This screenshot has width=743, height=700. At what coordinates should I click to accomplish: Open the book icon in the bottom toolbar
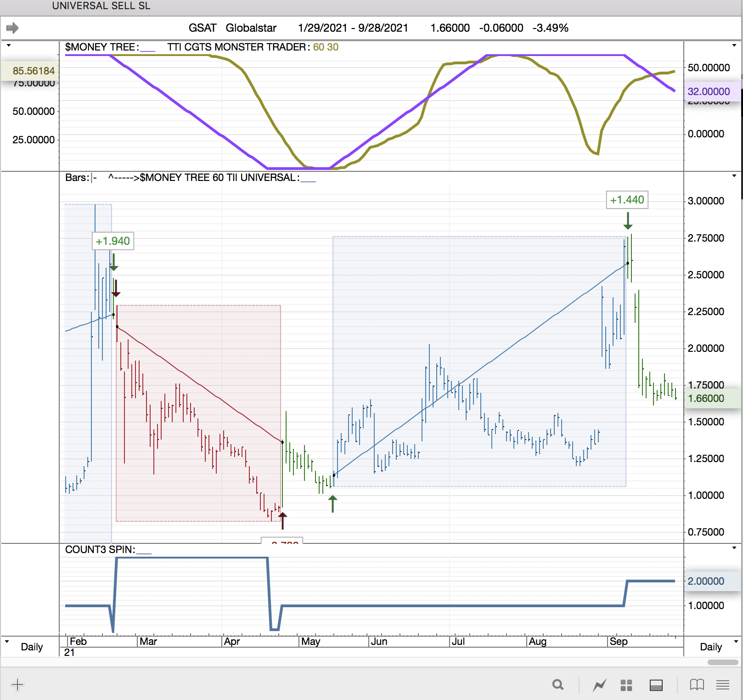point(697,685)
